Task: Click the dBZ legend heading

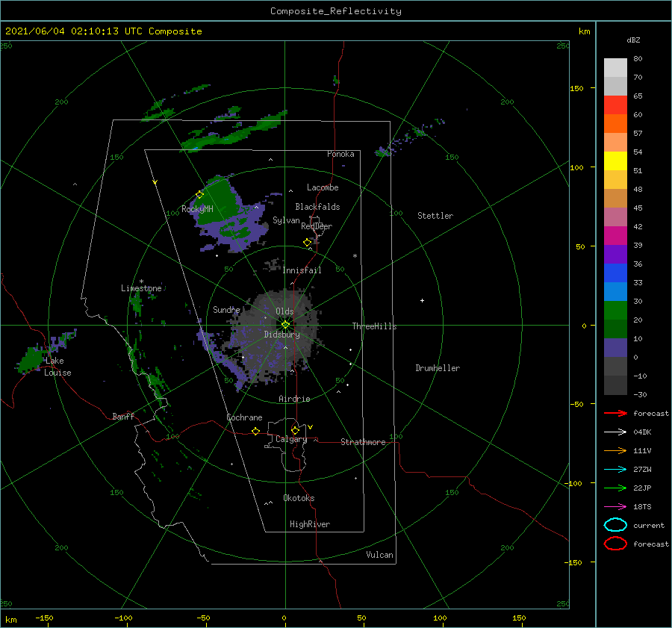Action: [x=633, y=40]
